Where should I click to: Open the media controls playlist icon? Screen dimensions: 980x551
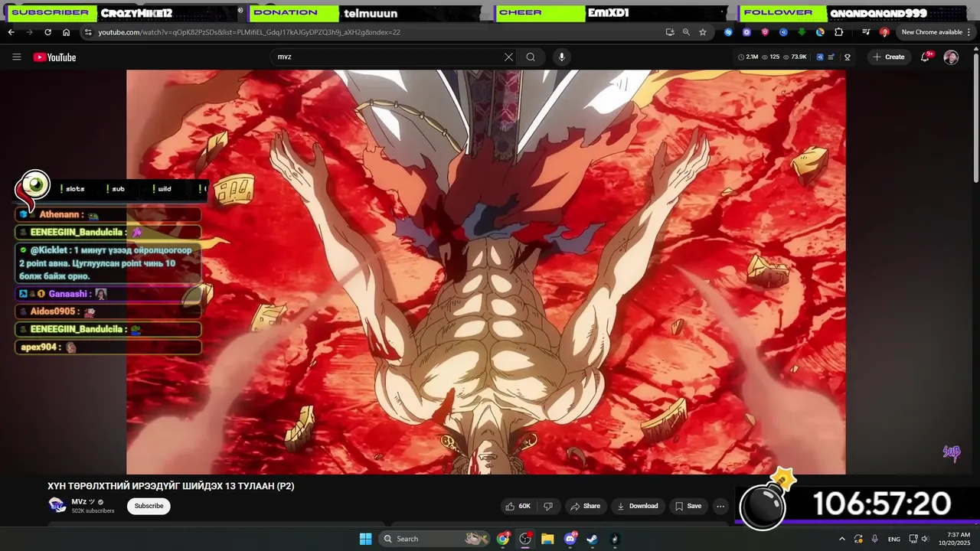pos(866,32)
